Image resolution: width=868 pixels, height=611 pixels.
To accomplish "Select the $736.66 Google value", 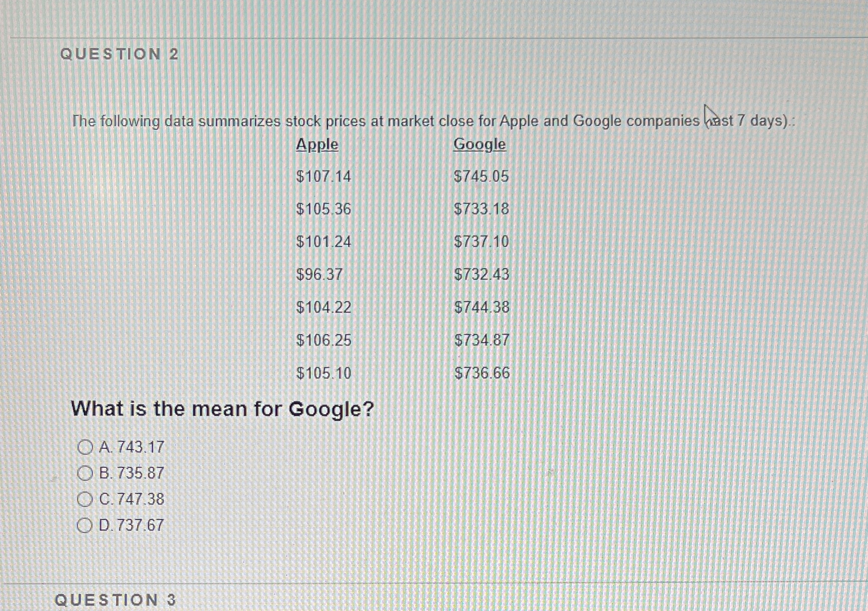I will point(482,374).
